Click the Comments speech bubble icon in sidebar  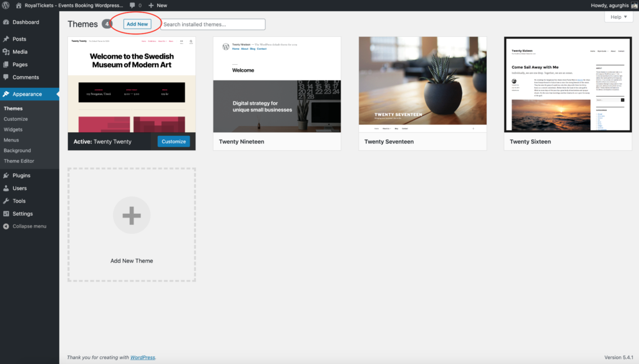(x=6, y=77)
